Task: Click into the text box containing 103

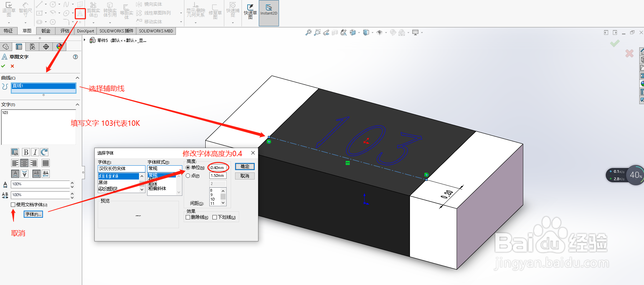Action: coord(39,127)
